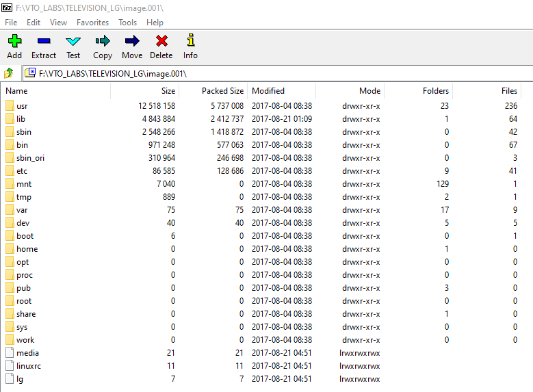
Task: Click the Copy toolbar icon
Action: pyautogui.click(x=103, y=42)
